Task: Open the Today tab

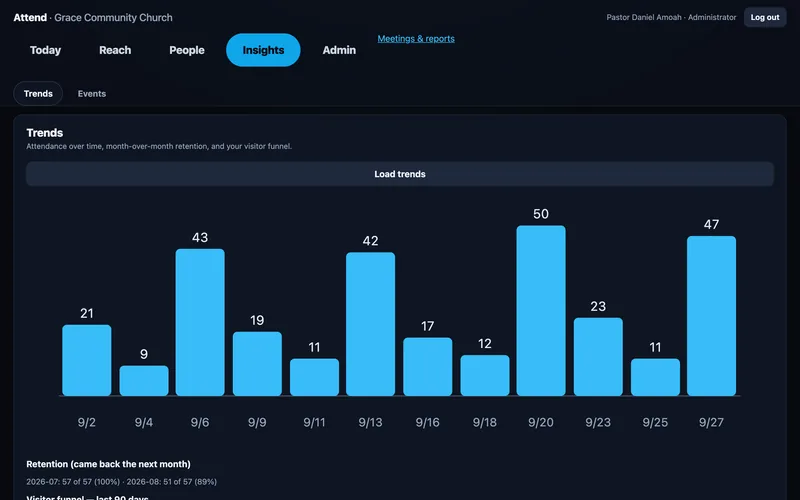Action: 45,50
